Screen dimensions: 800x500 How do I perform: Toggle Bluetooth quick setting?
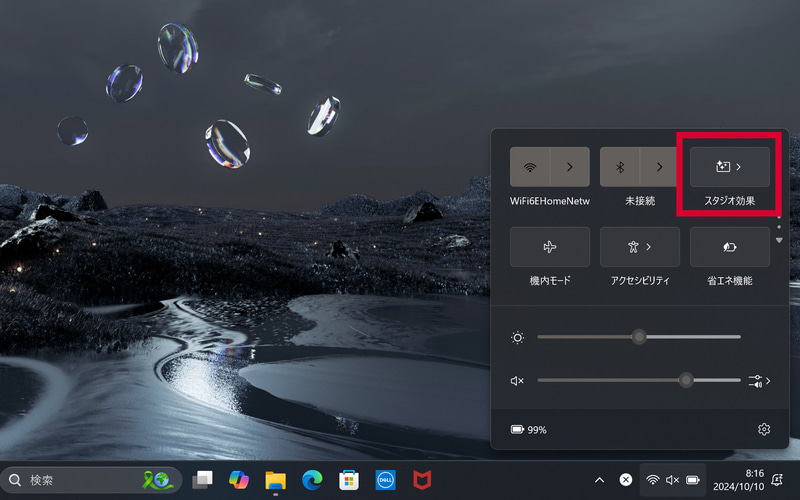click(x=620, y=167)
